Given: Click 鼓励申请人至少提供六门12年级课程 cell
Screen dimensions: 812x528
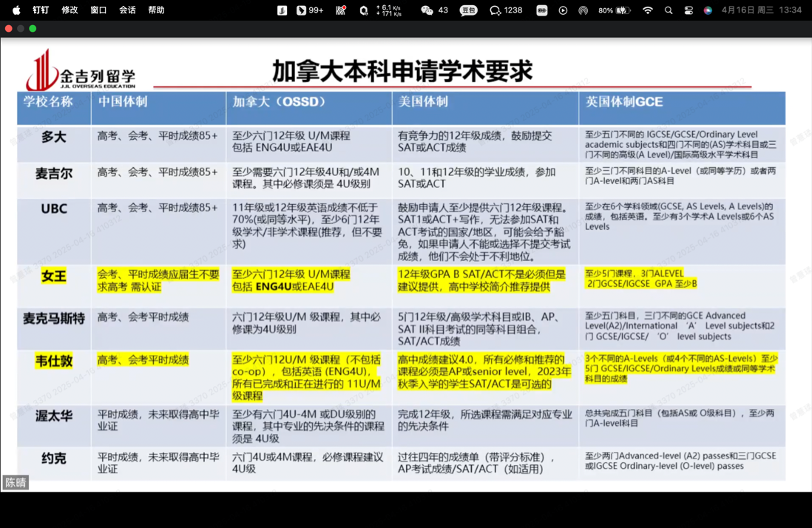Looking at the screenshot, I should (484, 231).
